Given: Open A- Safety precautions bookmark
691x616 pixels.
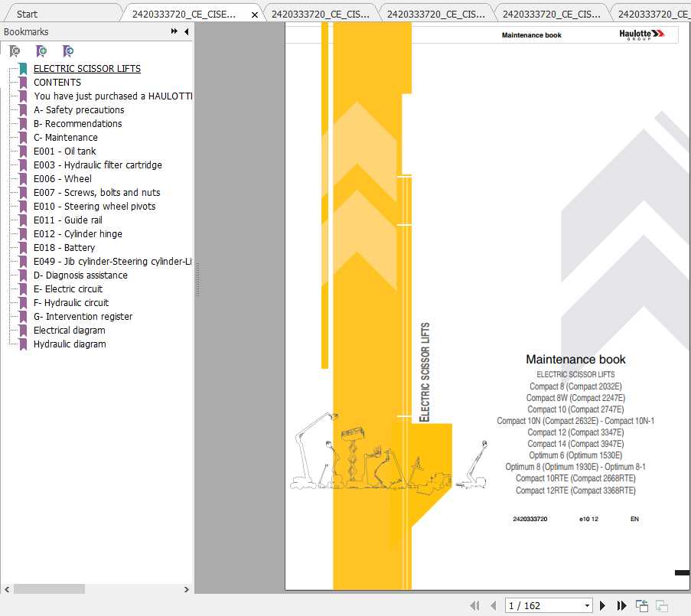Looking at the screenshot, I should pyautogui.click(x=79, y=109).
